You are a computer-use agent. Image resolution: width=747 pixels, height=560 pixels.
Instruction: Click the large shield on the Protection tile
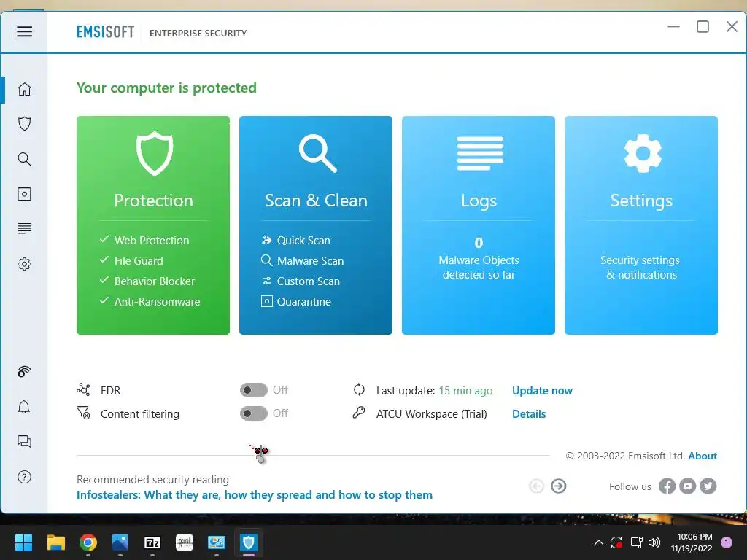pos(154,153)
